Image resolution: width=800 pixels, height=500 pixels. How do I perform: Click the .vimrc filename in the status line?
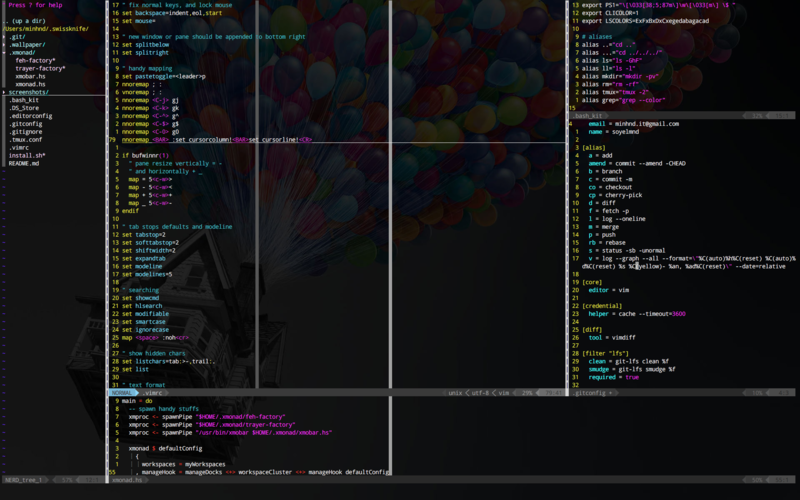click(x=152, y=393)
